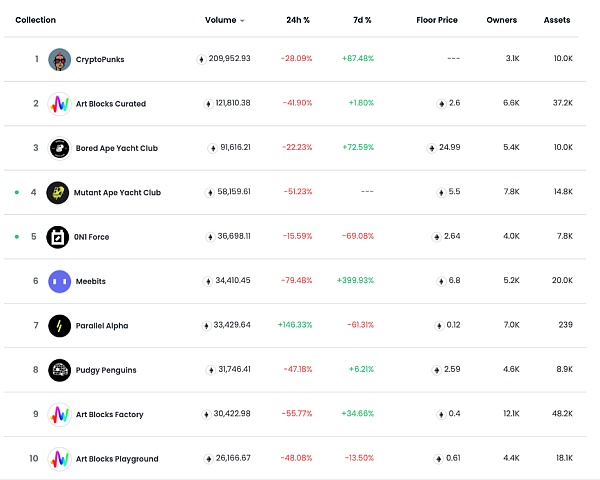The width and height of the screenshot is (600, 480).
Task: Open the Art Blocks Playground link
Action: point(117,459)
